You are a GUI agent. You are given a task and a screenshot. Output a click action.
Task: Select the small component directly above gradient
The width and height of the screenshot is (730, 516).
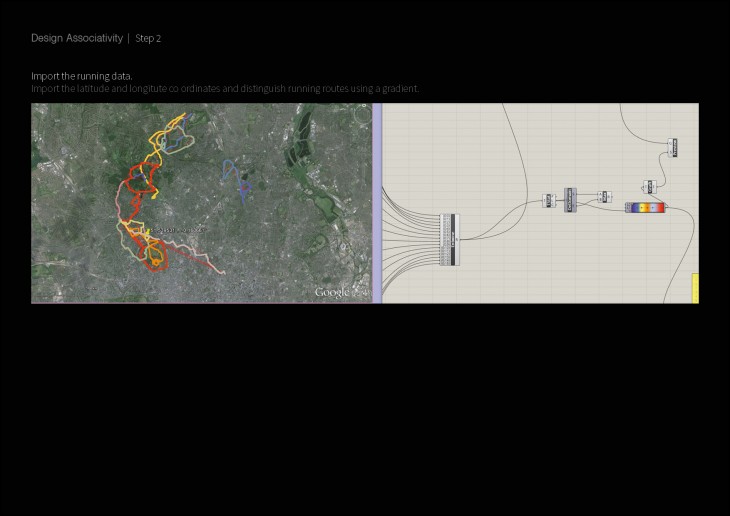pos(649,187)
